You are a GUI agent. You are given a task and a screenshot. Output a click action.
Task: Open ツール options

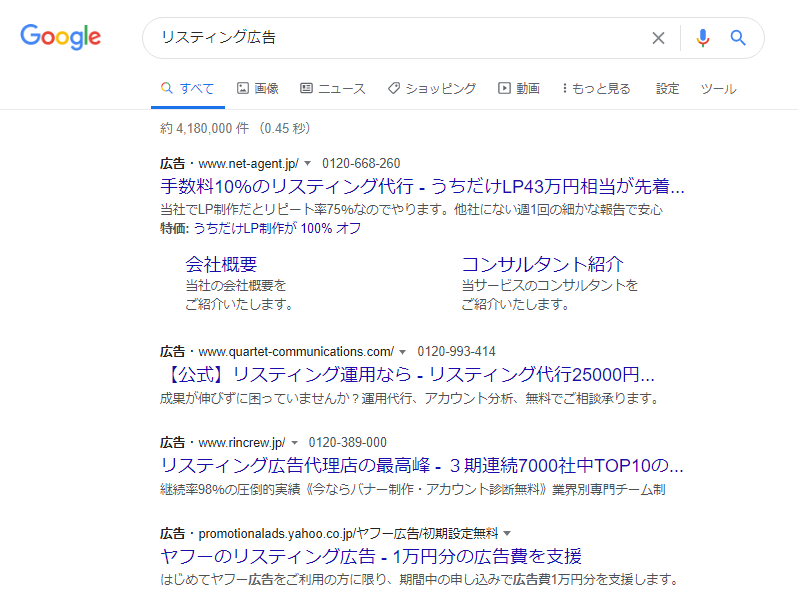[x=718, y=89]
